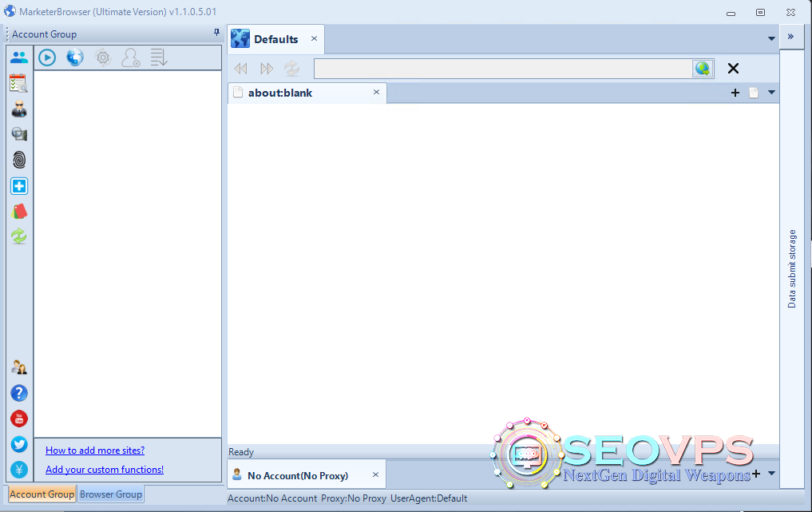Screen dimensions: 812x512
Task: Click the globe icon in Account Group toolbar
Action: tap(75, 58)
